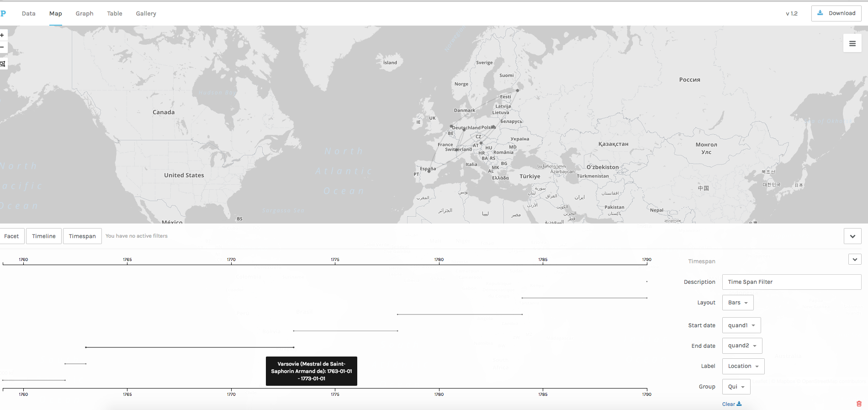Viewport: 868px width, 410px height.
Task: Delete the timespan filter with trash icon
Action: coord(859,404)
